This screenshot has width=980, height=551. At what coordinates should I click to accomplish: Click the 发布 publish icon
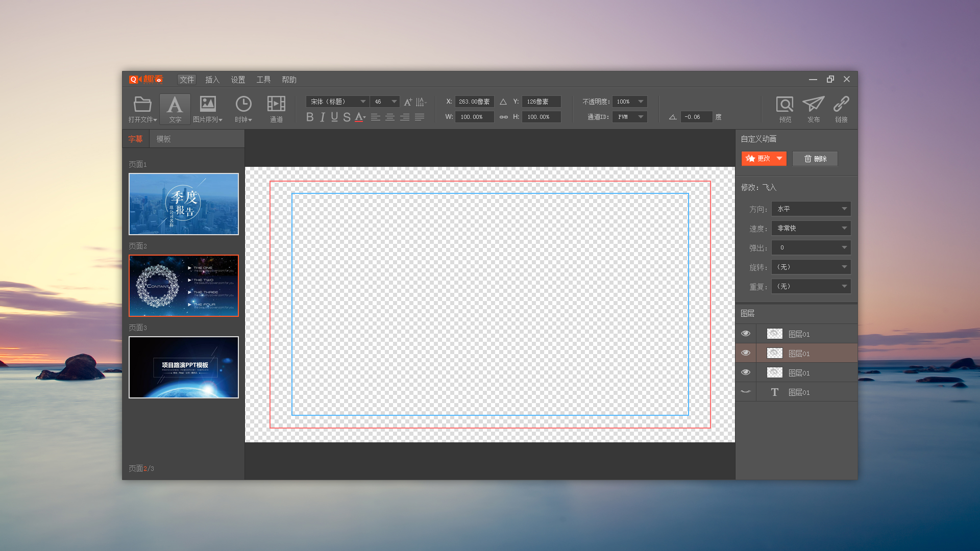click(x=814, y=109)
